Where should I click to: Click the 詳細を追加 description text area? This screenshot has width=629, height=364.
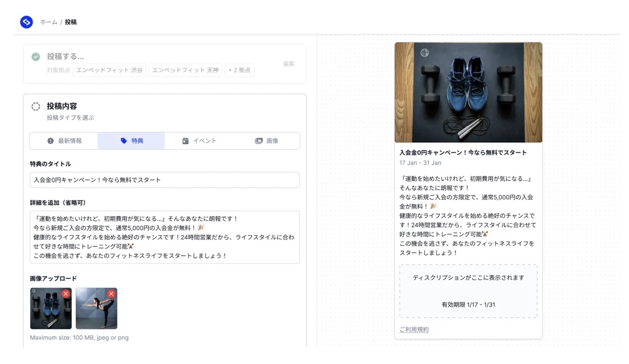coord(164,237)
